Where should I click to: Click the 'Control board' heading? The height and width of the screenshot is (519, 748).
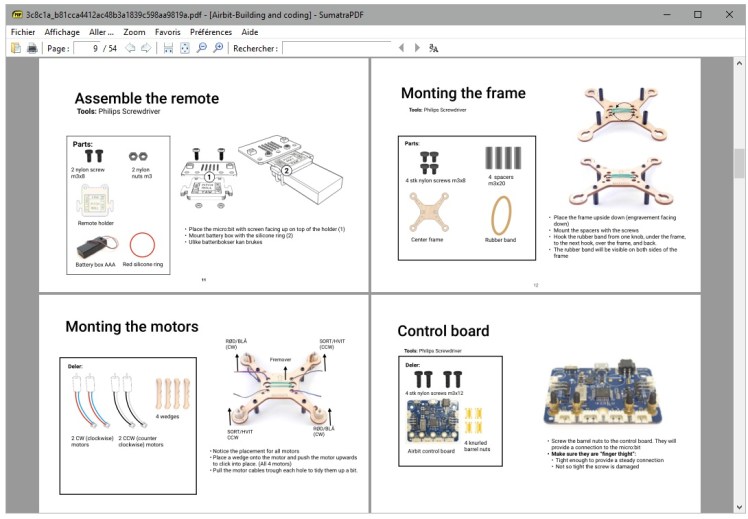point(443,331)
